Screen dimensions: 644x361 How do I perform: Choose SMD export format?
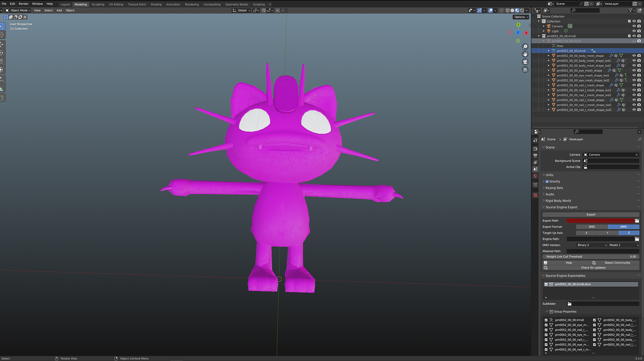click(x=592, y=227)
